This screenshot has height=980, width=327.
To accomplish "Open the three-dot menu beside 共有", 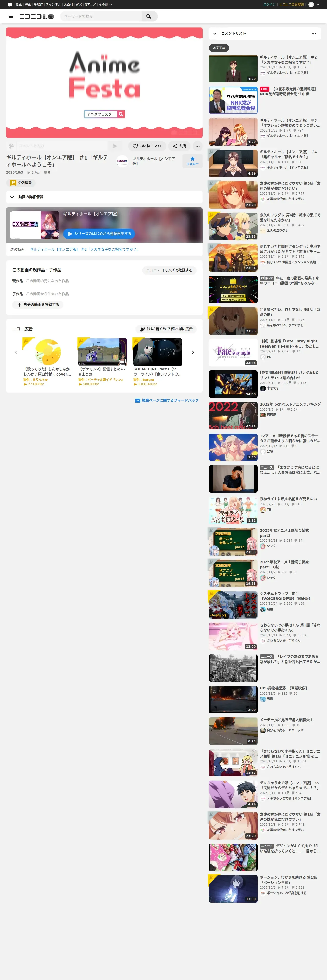I will pos(198,146).
